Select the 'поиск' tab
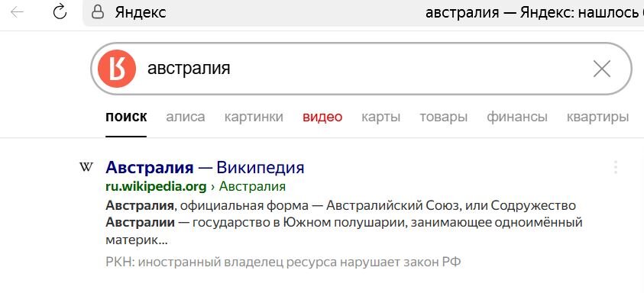This screenshot has width=644, height=293. (126, 117)
